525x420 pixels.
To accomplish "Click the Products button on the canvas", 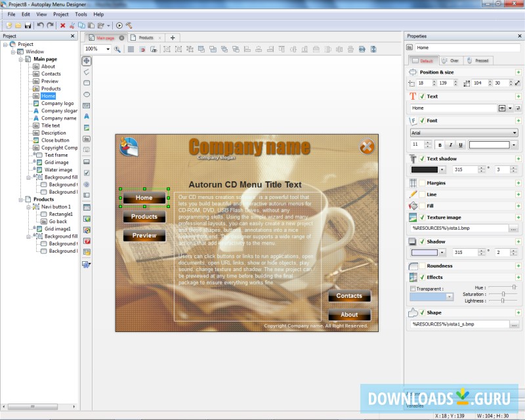I will (144, 217).
